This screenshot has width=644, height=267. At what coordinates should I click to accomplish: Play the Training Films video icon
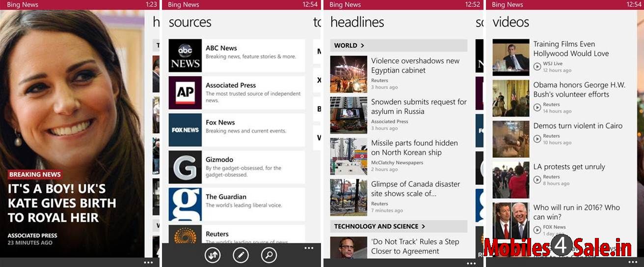(x=537, y=66)
